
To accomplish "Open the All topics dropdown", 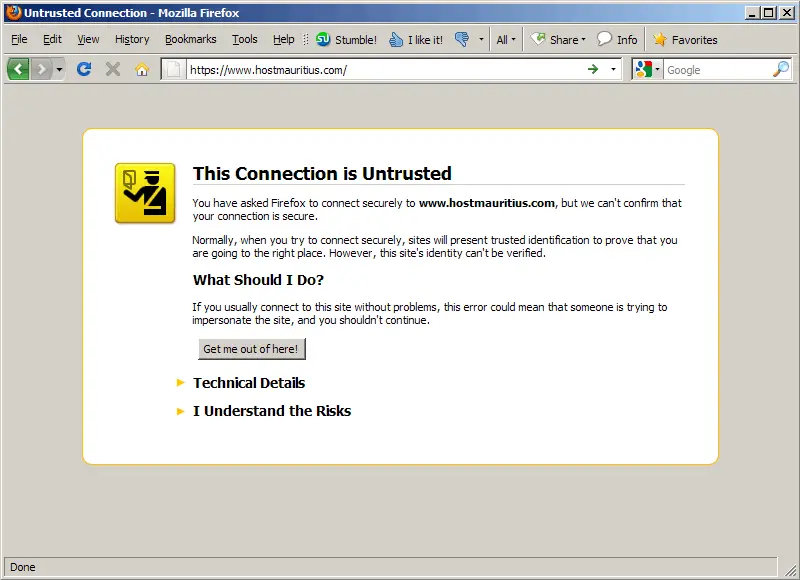I will [x=506, y=39].
